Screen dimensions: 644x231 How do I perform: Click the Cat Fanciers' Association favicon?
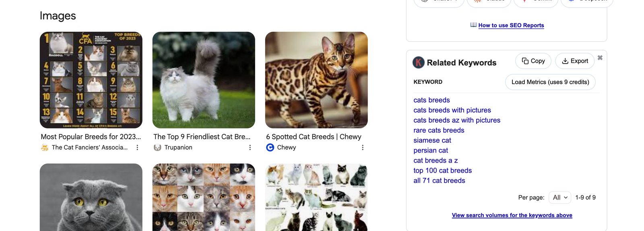pyautogui.click(x=45, y=148)
